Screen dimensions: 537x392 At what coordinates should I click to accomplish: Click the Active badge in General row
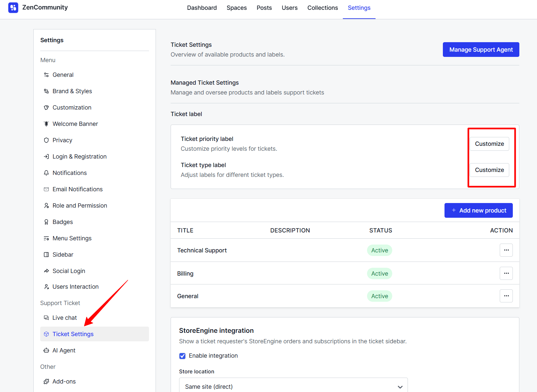(379, 296)
